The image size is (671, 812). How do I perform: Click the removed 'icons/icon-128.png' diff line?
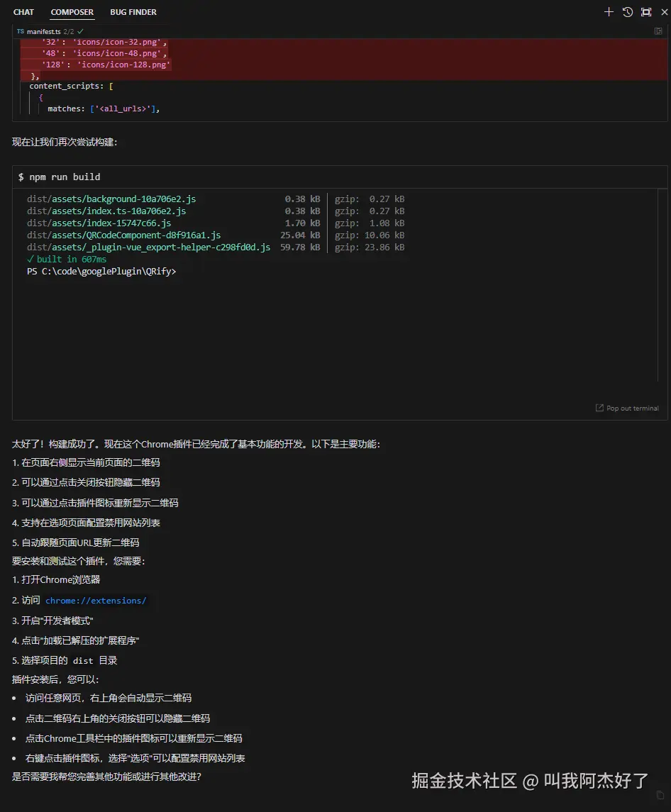coord(106,65)
